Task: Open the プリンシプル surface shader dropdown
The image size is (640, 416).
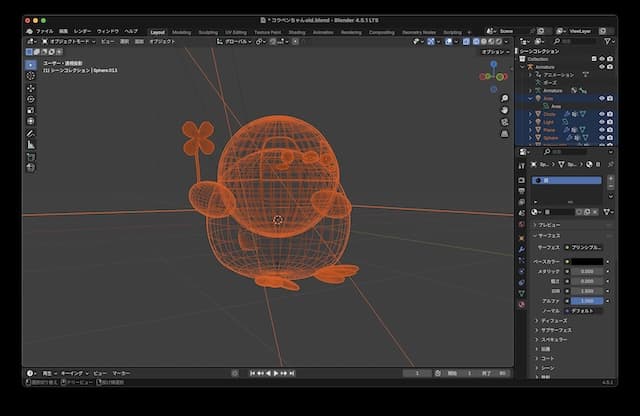Action: (584, 247)
